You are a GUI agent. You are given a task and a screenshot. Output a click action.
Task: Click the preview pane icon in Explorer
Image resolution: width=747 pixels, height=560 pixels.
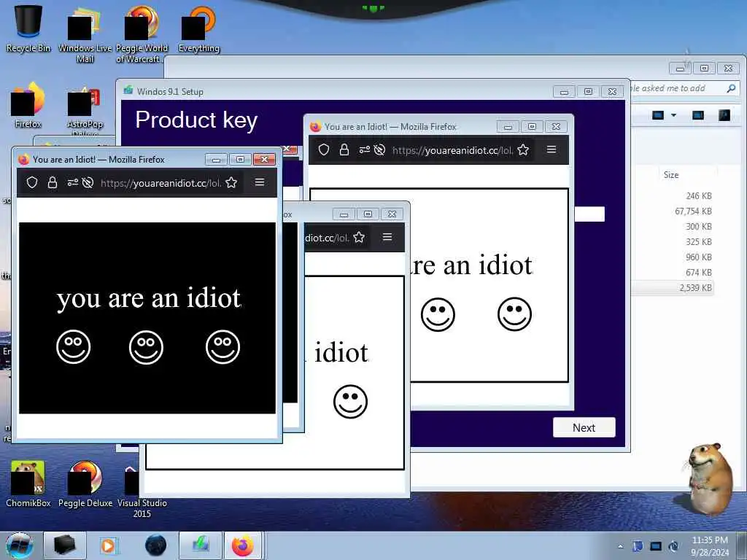[x=698, y=115]
